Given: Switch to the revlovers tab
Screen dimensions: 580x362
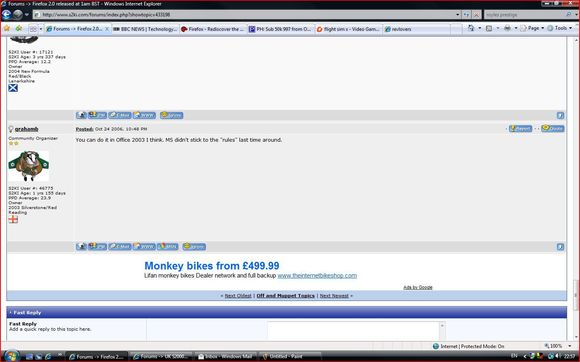Looking at the screenshot, I should 417,29.
